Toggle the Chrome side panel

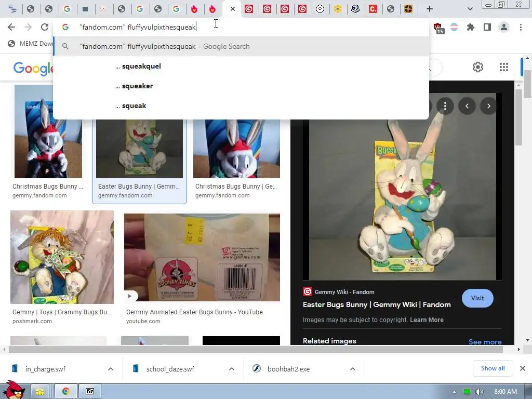(x=487, y=27)
